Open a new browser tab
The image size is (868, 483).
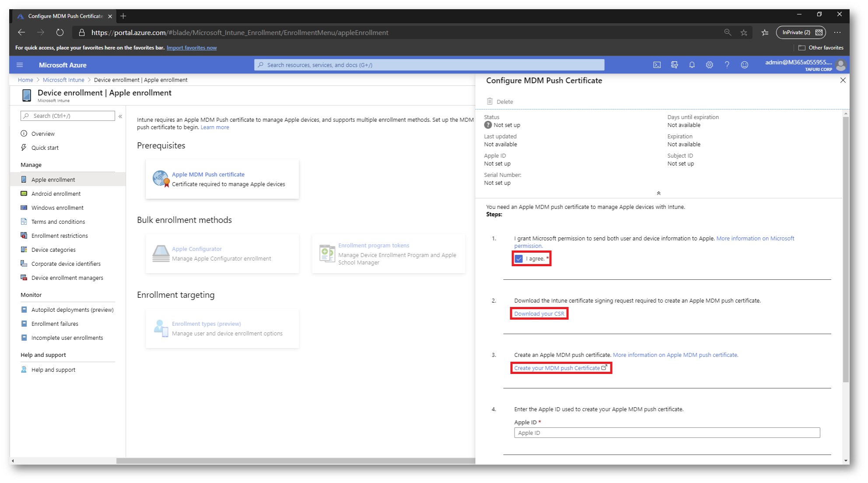pos(123,16)
